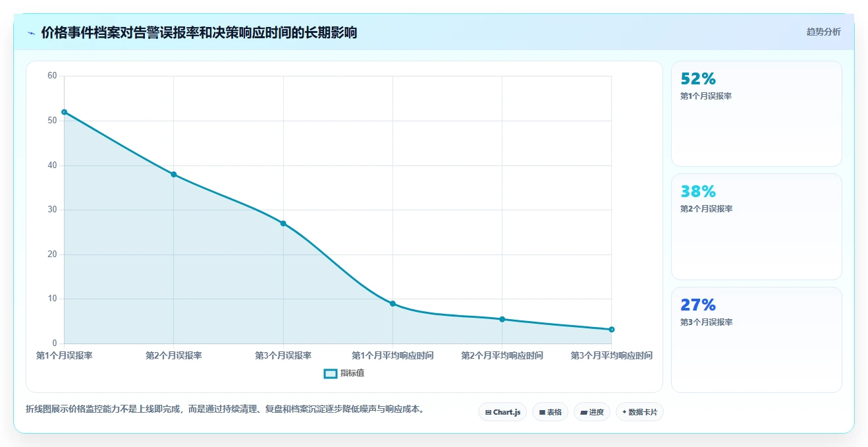The height and width of the screenshot is (447, 868).
Task: Click x-axis label 第3个月平均响应时间
Action: (x=612, y=355)
